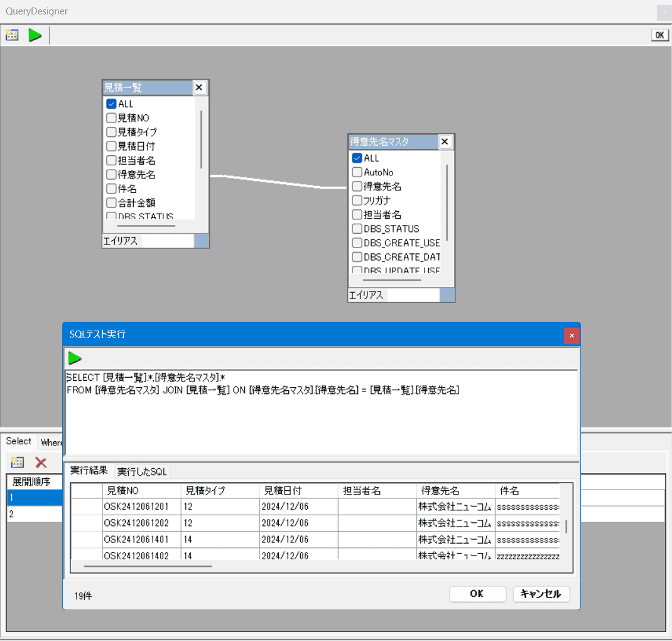Click the OK button in top-right toolbar
This screenshot has width=672, height=641.
[659, 35]
